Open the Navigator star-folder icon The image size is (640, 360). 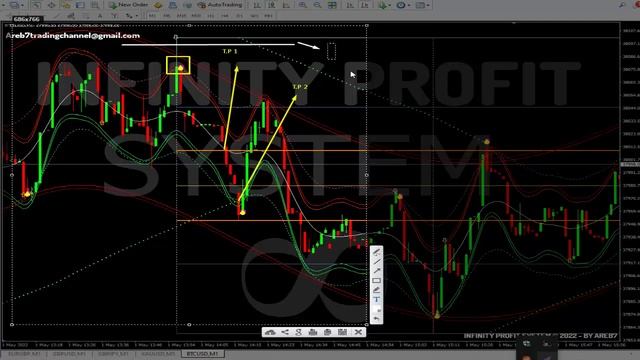click(66, 5)
